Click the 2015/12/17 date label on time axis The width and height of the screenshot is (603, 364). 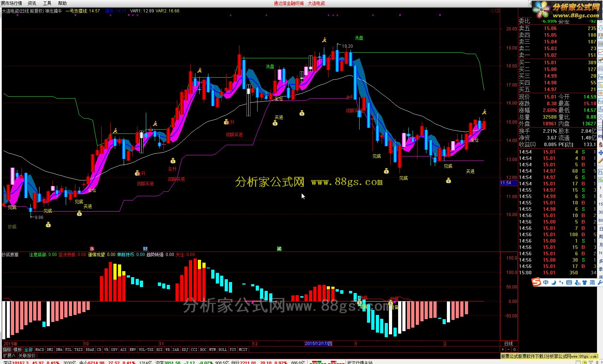318,344
